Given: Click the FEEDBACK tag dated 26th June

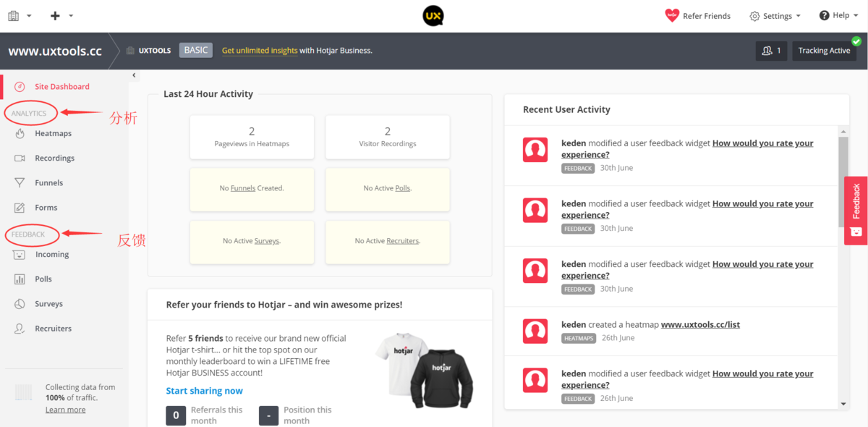Looking at the screenshot, I should 578,399.
